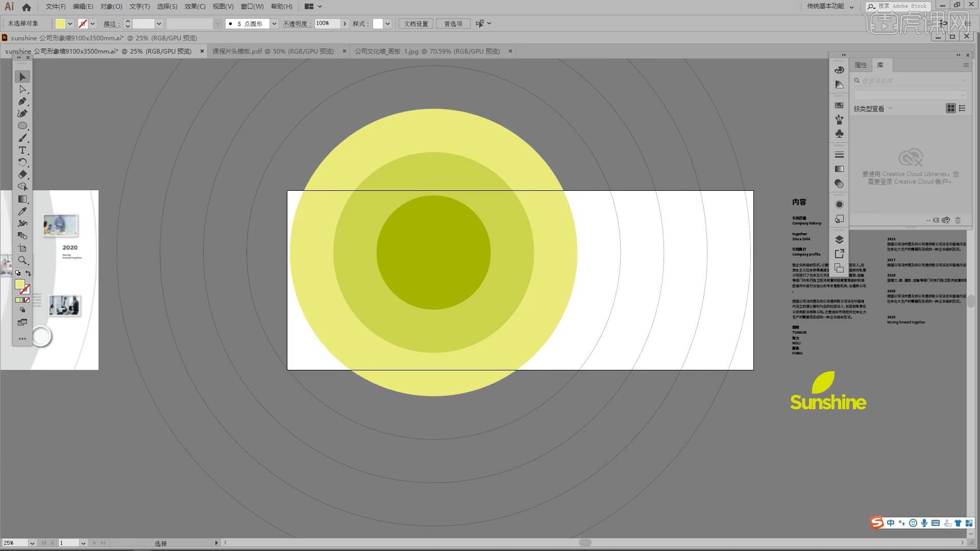Open the 按类型查看 view dropdown
Viewport: 980px width, 551px height.
pyautogui.click(x=873, y=109)
